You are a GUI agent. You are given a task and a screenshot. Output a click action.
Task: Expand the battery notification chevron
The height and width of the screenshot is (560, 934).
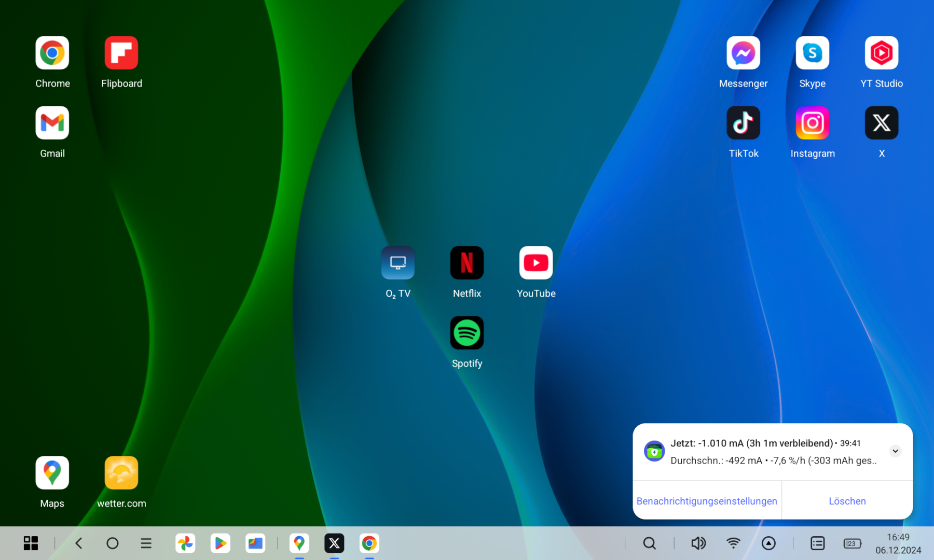pos(895,451)
